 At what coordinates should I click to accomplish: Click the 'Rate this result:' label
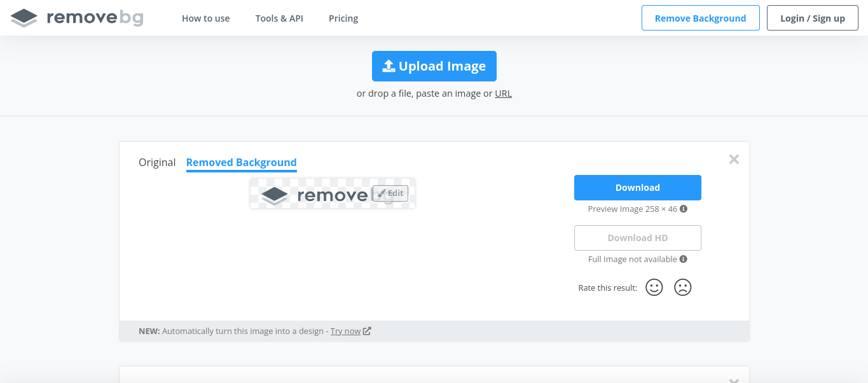[x=607, y=288]
